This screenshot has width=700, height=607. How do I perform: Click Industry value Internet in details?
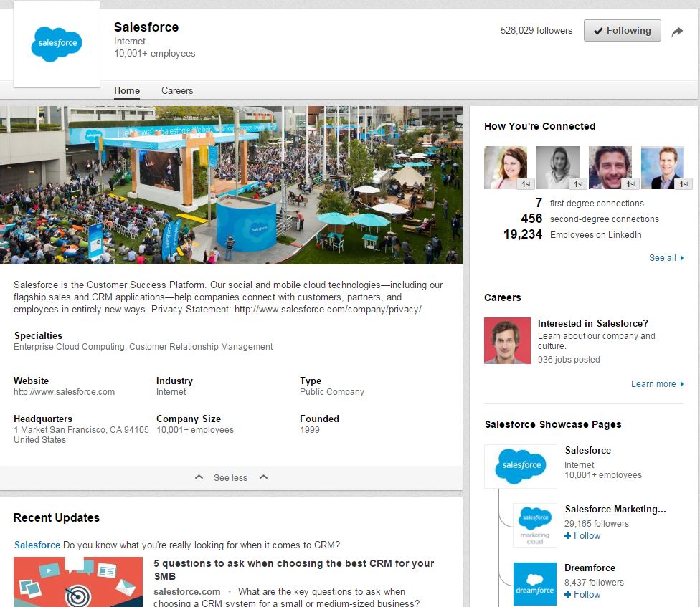pyautogui.click(x=171, y=391)
